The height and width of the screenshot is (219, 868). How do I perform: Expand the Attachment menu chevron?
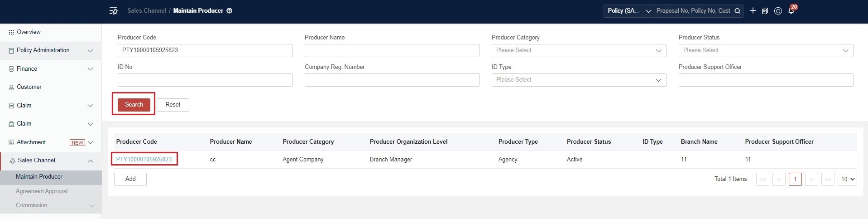(90, 142)
